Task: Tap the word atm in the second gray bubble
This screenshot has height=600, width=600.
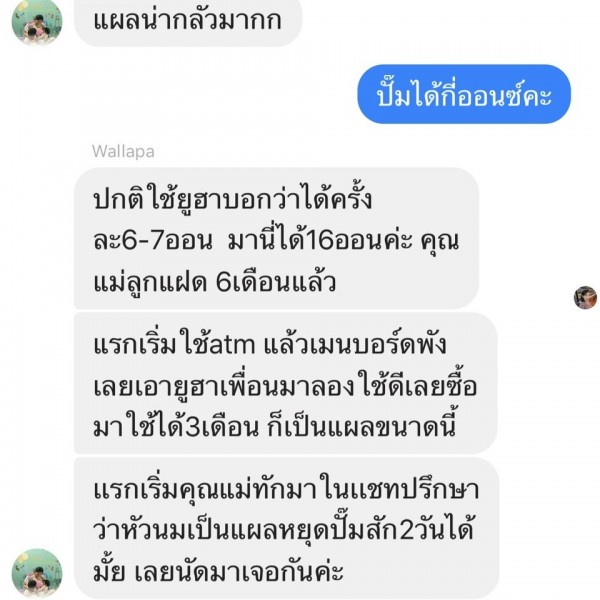Action: (232, 345)
